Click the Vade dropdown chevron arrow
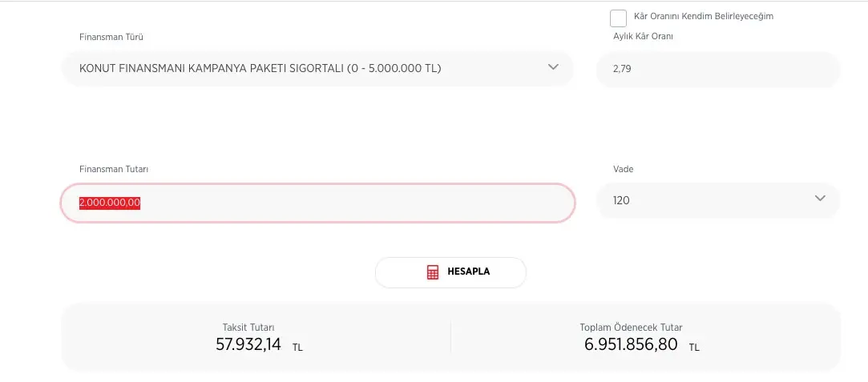The height and width of the screenshot is (382, 868). (x=820, y=199)
